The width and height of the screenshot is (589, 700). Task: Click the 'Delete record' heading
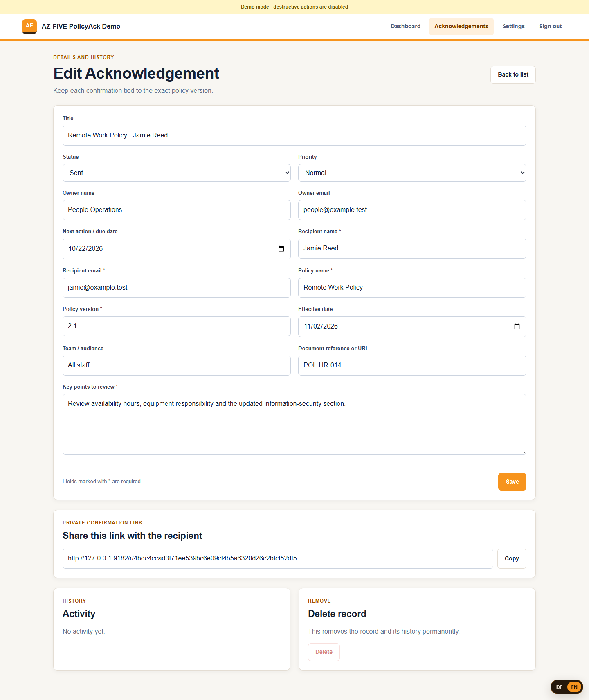click(337, 614)
